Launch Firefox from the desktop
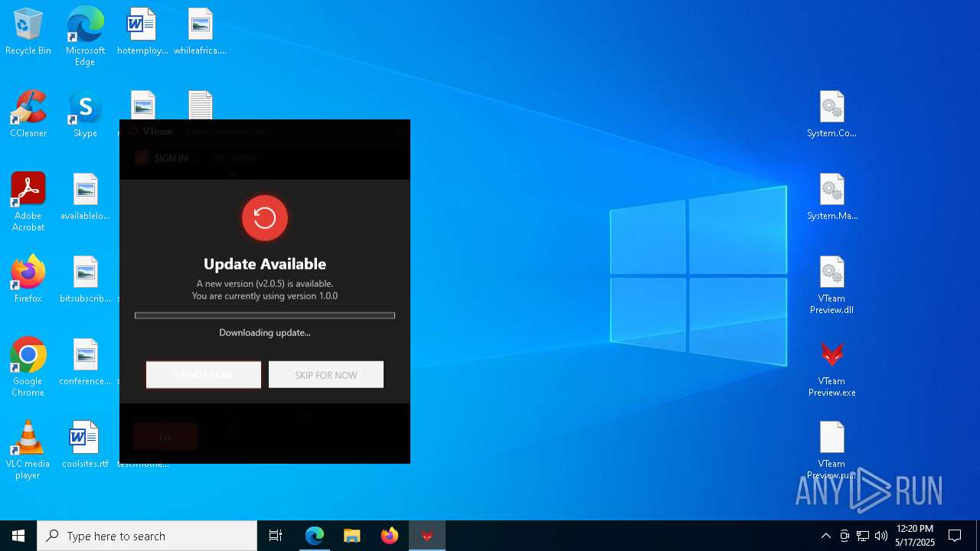The width and height of the screenshot is (980, 551). tap(28, 279)
